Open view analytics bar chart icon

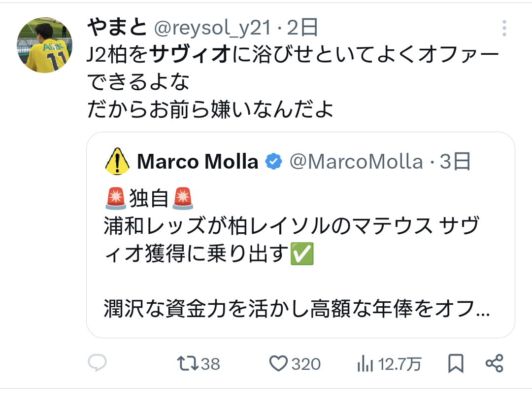[365, 364]
